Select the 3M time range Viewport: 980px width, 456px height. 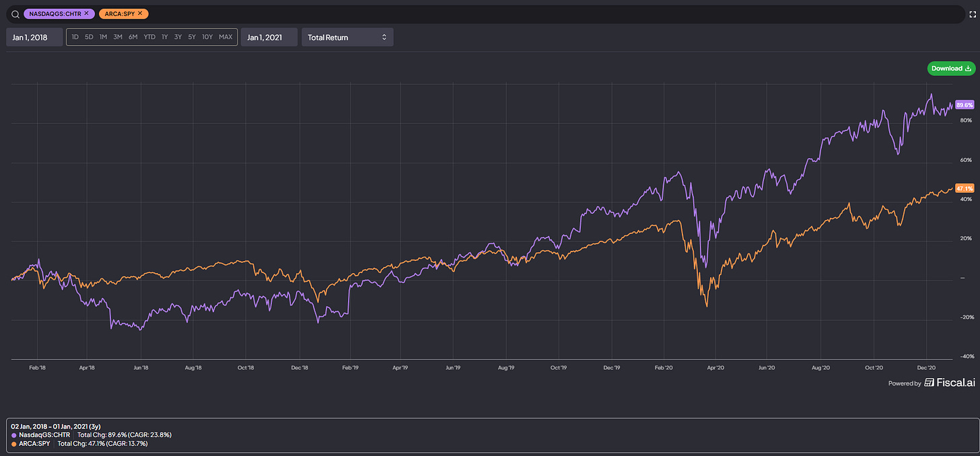(118, 37)
